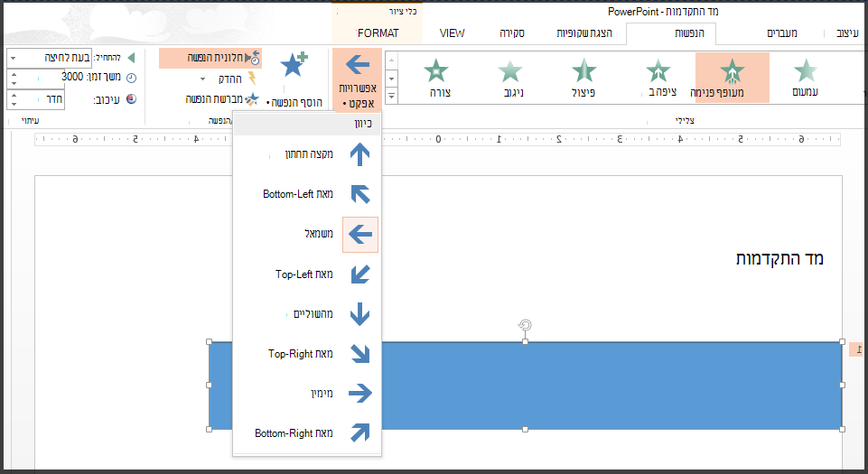
Task: Select the מעופף פנימה (Fly In) animation
Action: (x=732, y=78)
